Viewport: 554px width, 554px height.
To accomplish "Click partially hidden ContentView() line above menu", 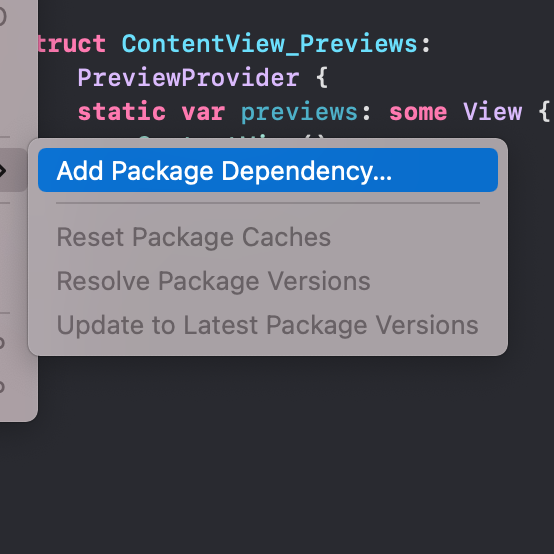I will tap(231, 136).
